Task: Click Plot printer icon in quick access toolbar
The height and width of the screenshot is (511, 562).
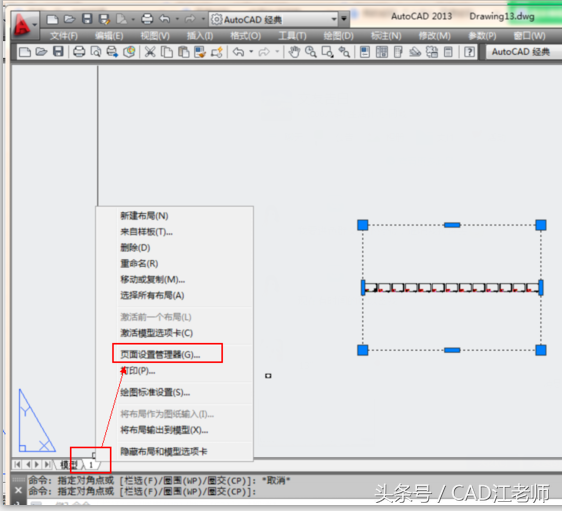Action: coord(147,19)
